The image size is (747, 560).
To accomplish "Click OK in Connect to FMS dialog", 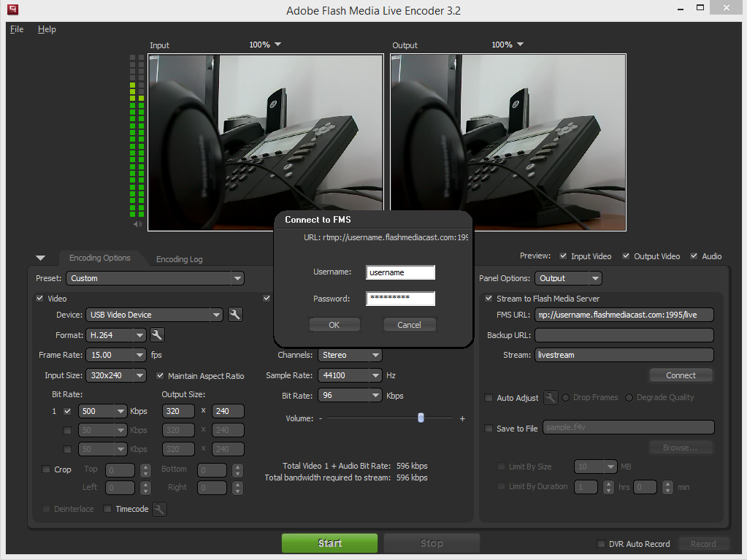I will 334,325.
